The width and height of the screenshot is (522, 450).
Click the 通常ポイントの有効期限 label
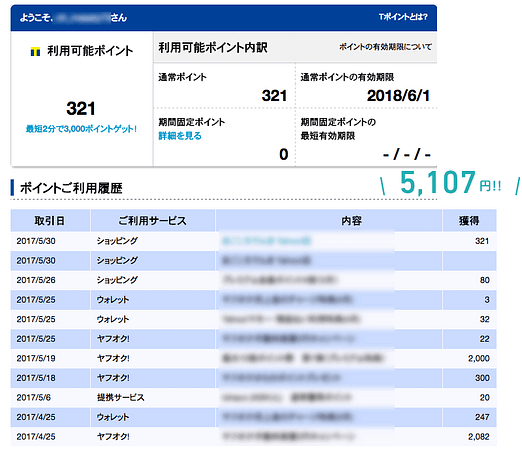point(347,77)
